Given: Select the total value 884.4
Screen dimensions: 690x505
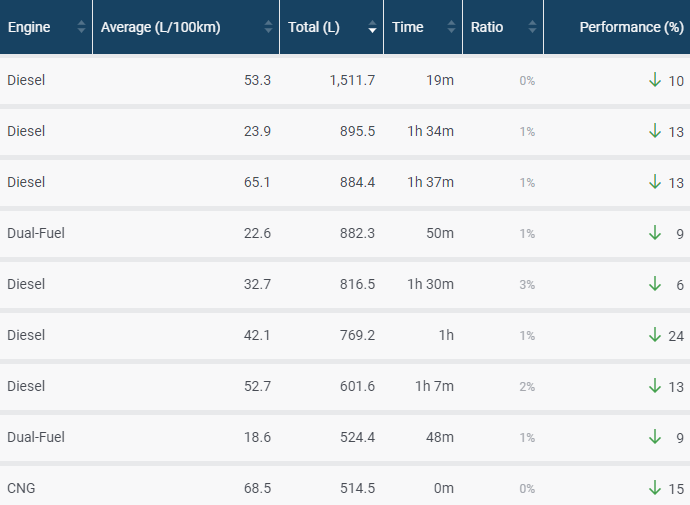Looking at the screenshot, I should [x=357, y=182].
